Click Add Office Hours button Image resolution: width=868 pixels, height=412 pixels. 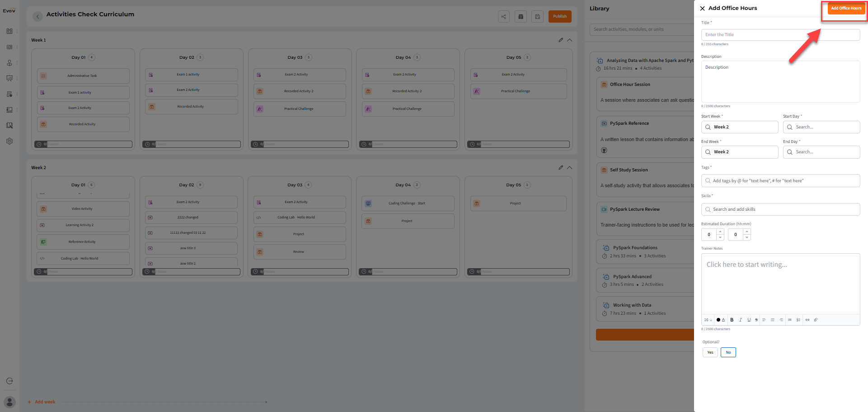pos(846,8)
